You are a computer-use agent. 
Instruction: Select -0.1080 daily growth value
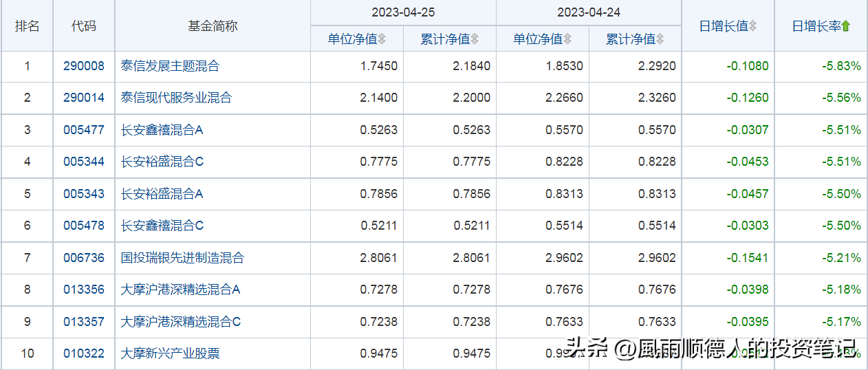coord(748,67)
